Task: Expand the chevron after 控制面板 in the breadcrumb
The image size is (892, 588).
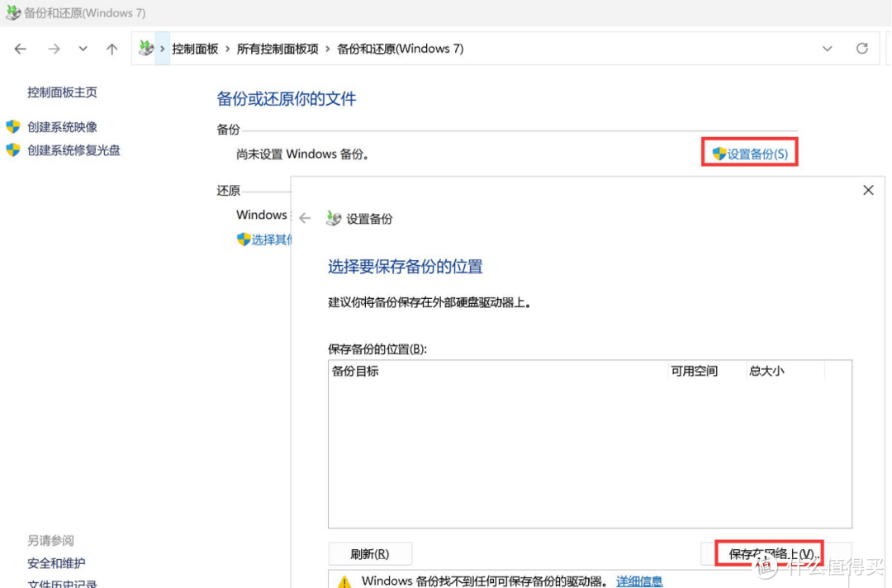Action: click(230, 49)
